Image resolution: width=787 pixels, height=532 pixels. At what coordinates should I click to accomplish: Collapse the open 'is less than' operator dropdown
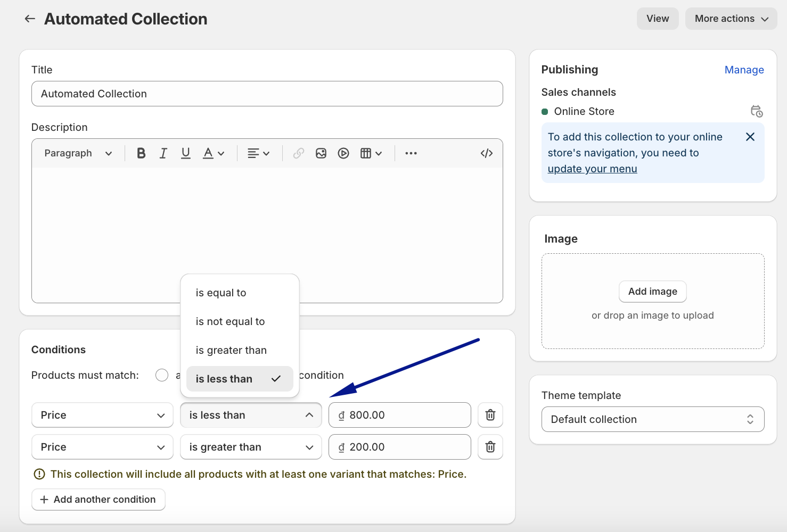click(251, 415)
